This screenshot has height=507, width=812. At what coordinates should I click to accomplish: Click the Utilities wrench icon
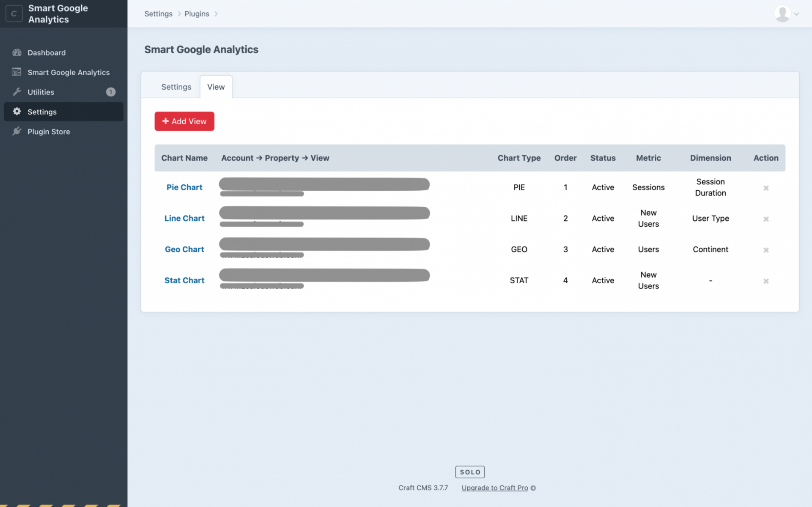pyautogui.click(x=17, y=92)
